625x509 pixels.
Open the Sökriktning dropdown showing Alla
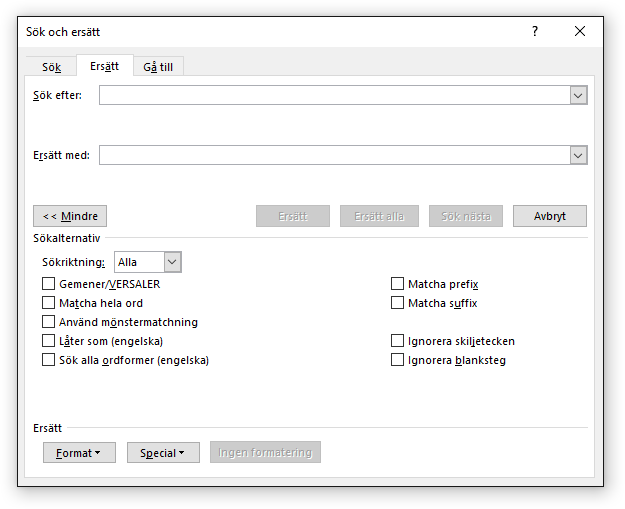(148, 262)
